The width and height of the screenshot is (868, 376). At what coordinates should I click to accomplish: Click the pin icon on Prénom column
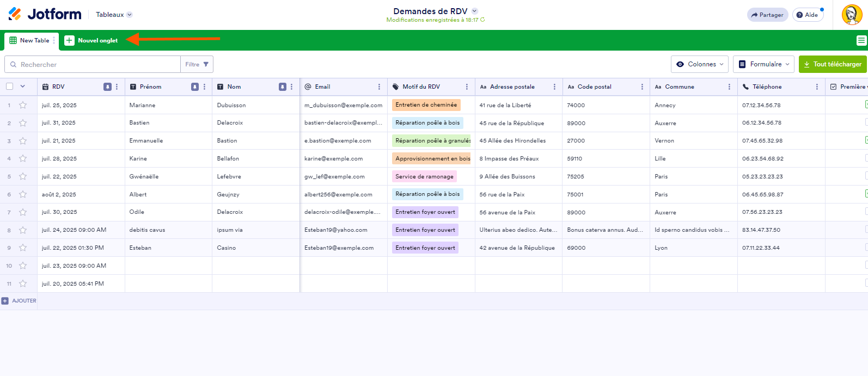195,87
